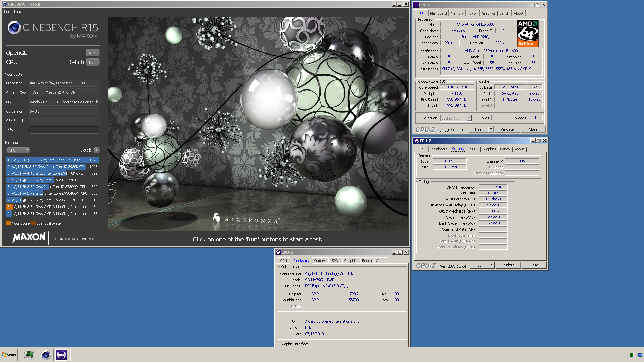Image resolution: width=644 pixels, height=362 pixels.
Task: Click the DRAM Frequency 520.1 MHz value
Action: [493, 187]
